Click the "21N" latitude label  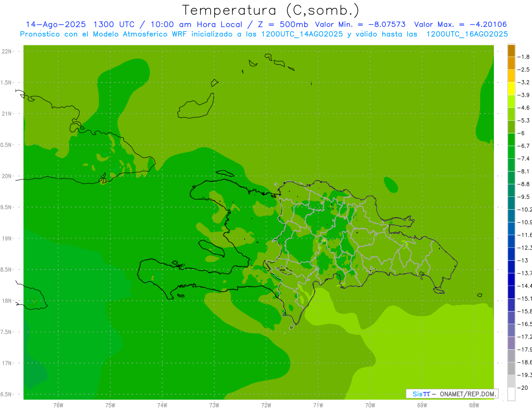point(7,114)
